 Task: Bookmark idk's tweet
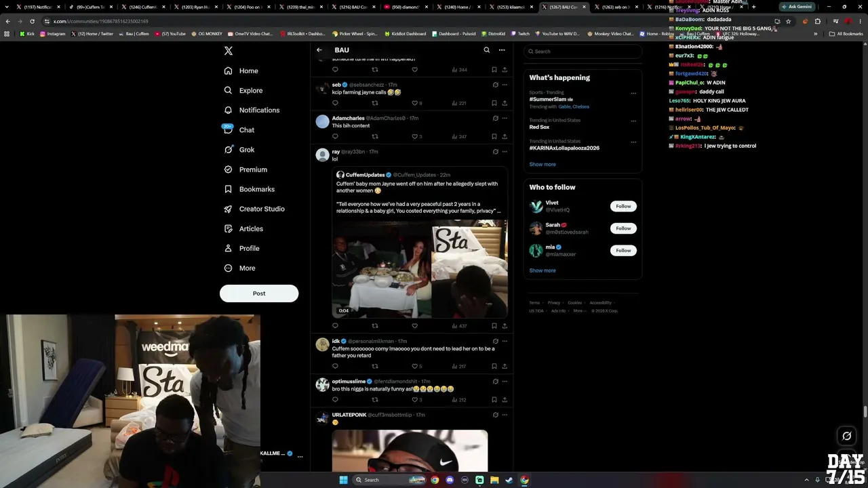[494, 366]
